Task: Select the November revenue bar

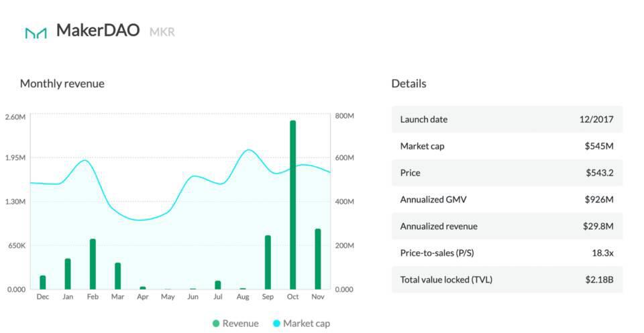Action: 318,259
